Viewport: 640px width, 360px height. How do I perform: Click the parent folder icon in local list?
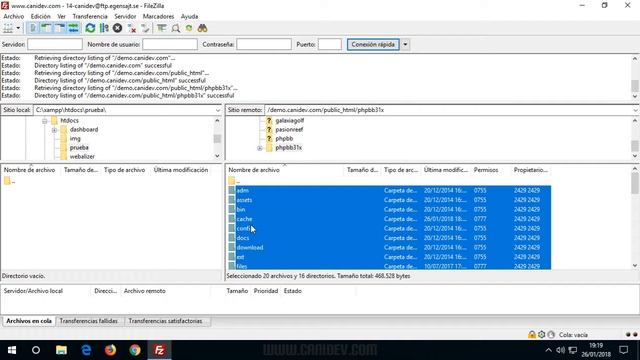pos(7,181)
